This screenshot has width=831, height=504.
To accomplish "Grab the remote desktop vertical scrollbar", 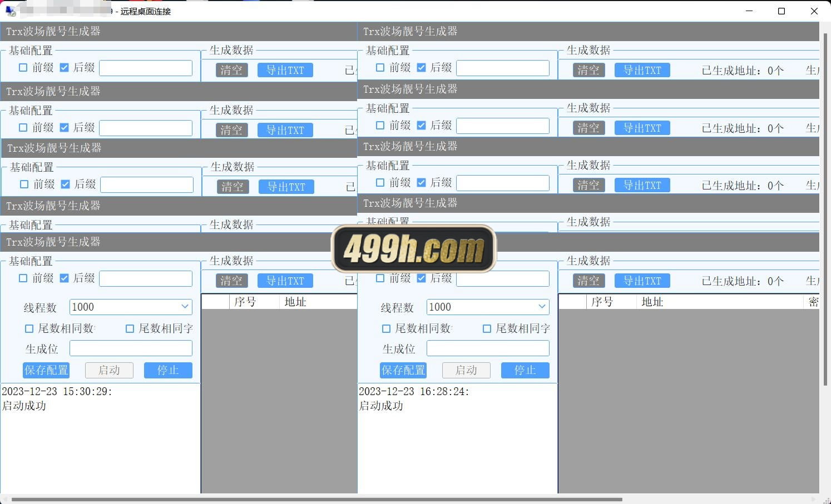I will 827,208.
